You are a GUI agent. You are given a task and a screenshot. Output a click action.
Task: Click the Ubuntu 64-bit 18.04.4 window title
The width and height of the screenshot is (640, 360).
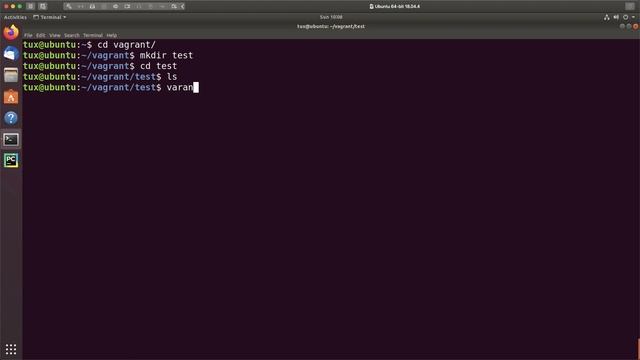[395, 7]
